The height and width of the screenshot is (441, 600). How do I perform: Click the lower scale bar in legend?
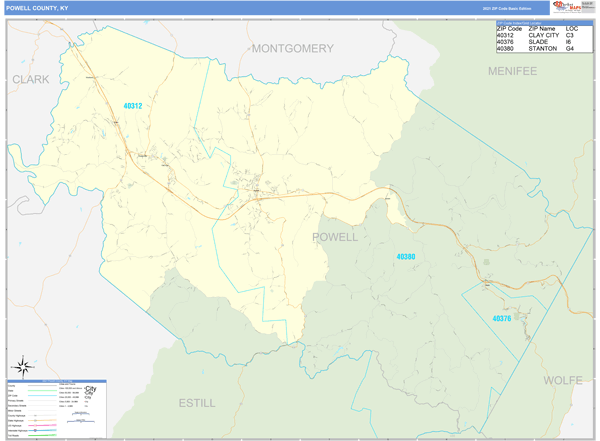tap(81, 421)
